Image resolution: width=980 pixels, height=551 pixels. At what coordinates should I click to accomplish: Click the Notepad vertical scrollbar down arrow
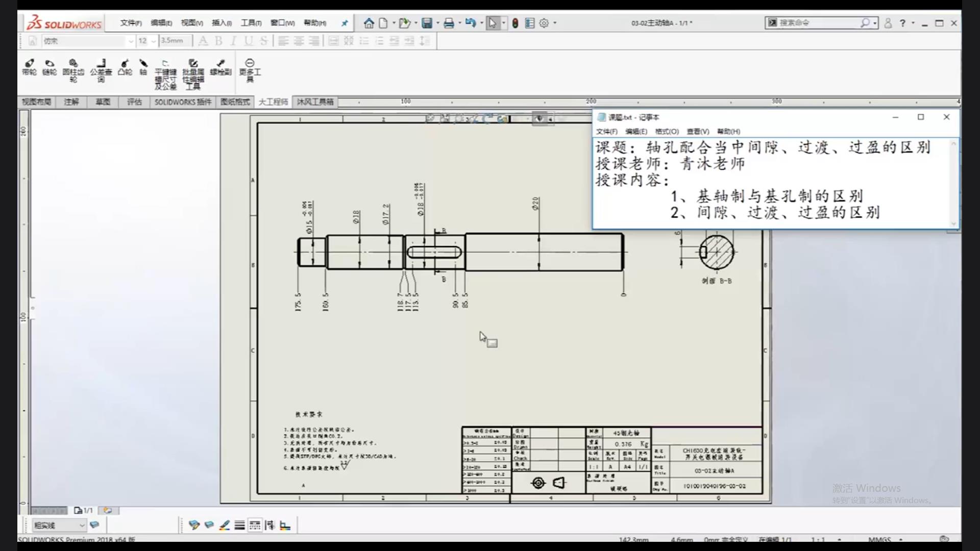point(953,223)
